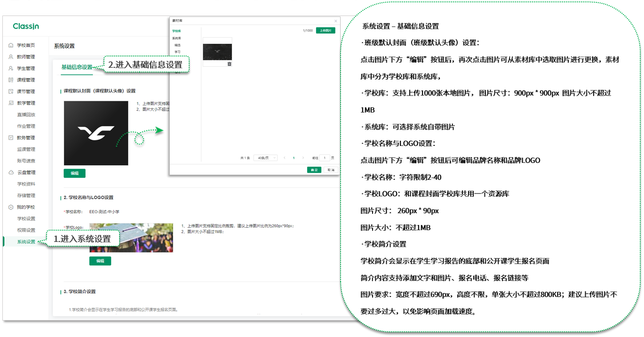Click the 云盘管理 cloud icon

11,172
